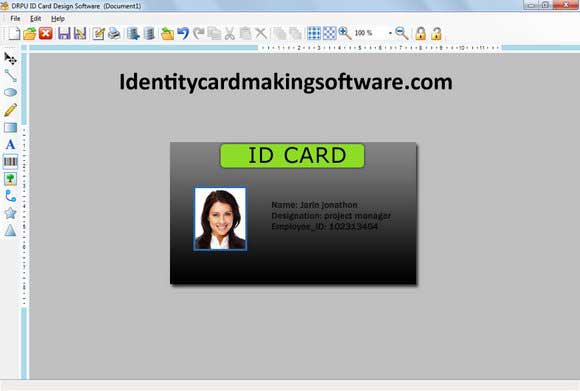Click the red X close document icon
The image size is (580, 391).
(x=46, y=33)
